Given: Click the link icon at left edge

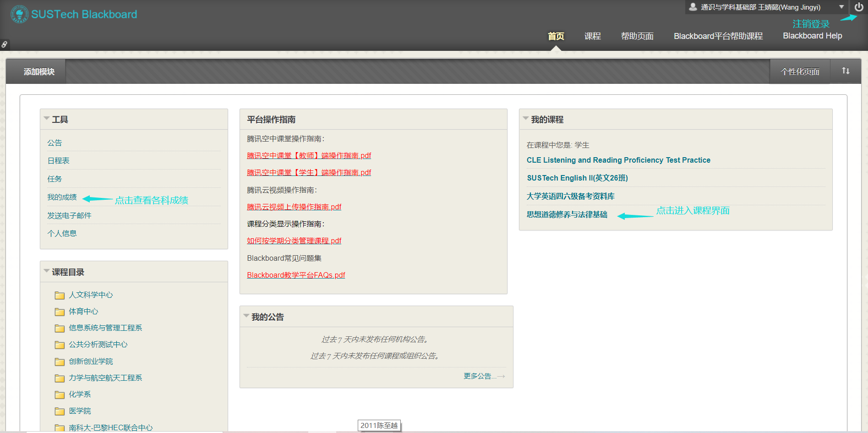Looking at the screenshot, I should 4,44.
